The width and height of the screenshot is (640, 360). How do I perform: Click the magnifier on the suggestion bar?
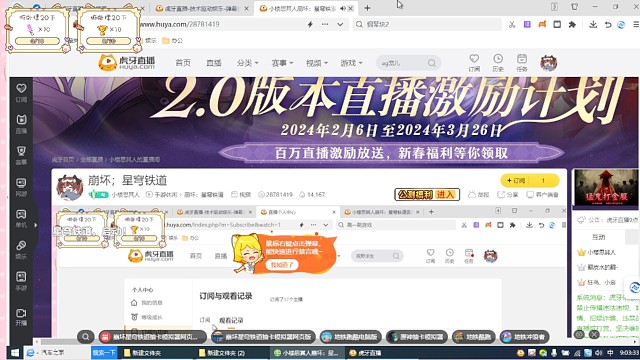point(85,337)
